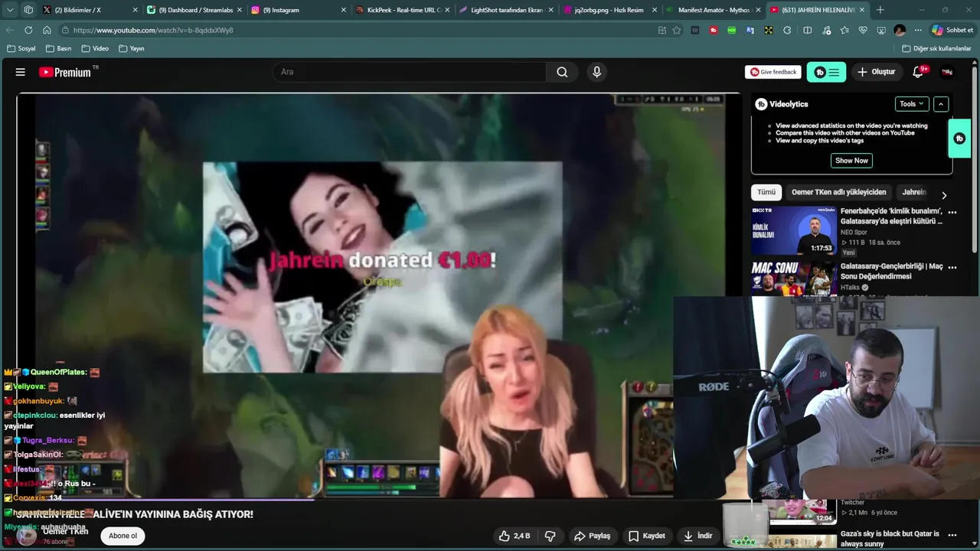
Task: Open the translate extension icon
Action: pos(750,30)
